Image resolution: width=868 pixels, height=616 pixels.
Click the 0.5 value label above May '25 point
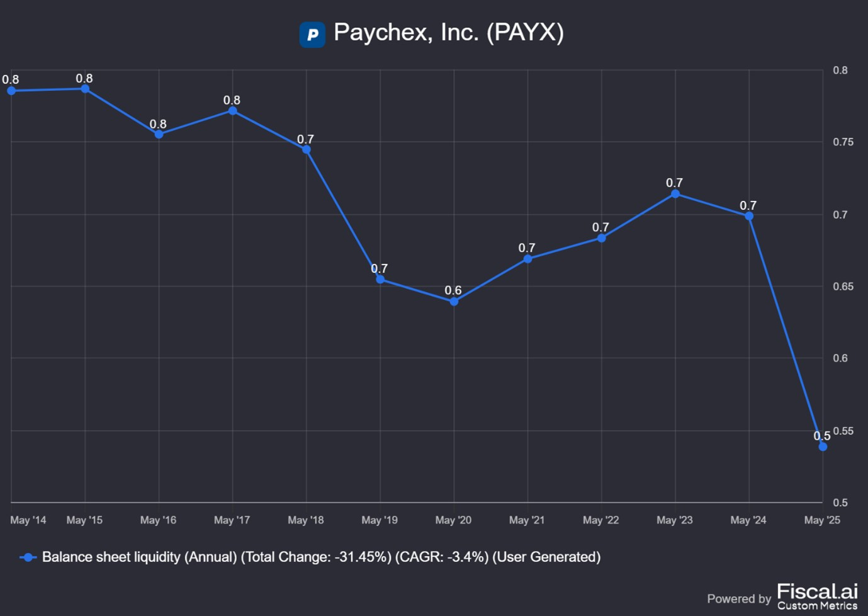(822, 436)
